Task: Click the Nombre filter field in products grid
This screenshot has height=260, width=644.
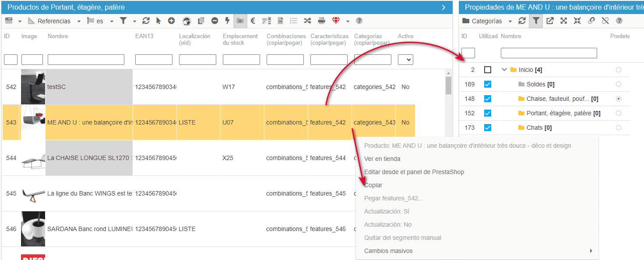Action: pos(86,60)
